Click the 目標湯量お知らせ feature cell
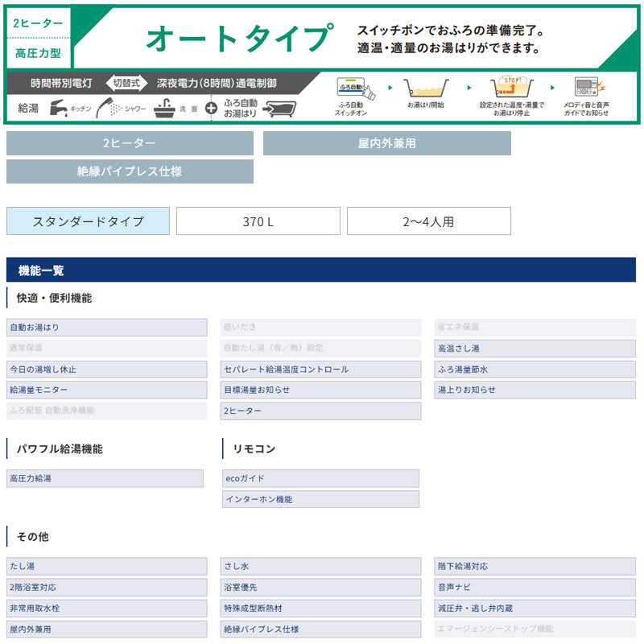Viewport: 644px width, 644px height. coord(320,390)
